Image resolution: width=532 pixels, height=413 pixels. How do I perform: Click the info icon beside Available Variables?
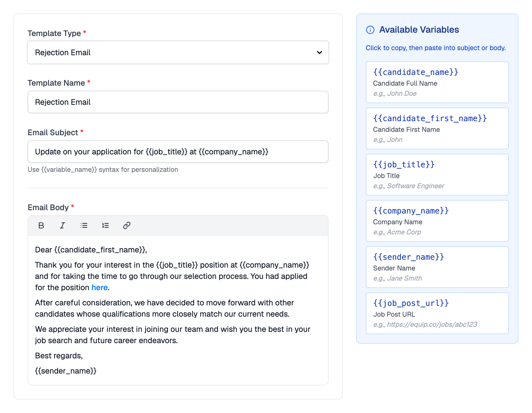pyautogui.click(x=370, y=30)
